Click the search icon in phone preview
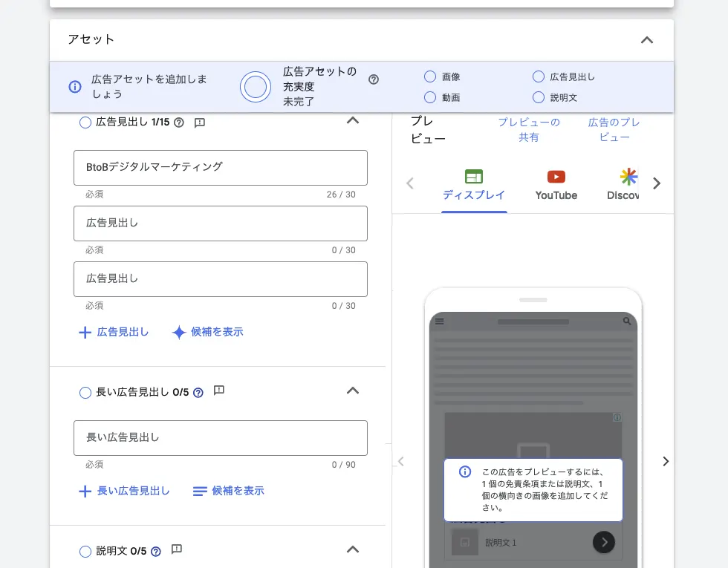The image size is (728, 568). (x=627, y=321)
